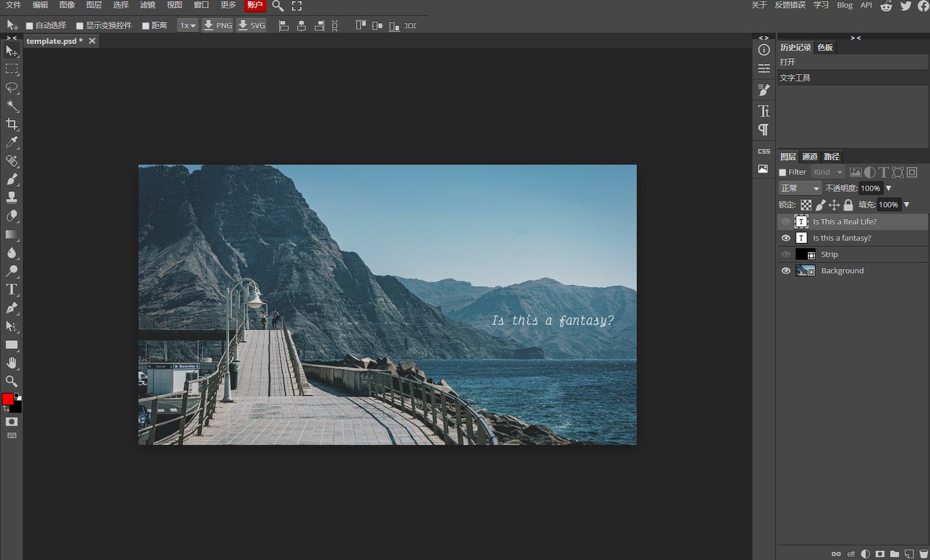Show the Strip layer
Screen dimensions: 930x560
(x=785, y=254)
